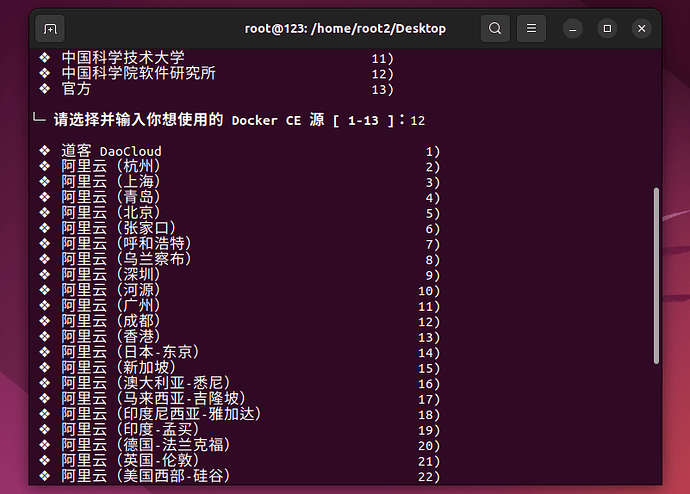Image resolution: width=690 pixels, height=494 pixels.
Task: Click the 官方 source entry
Action: click(76, 89)
